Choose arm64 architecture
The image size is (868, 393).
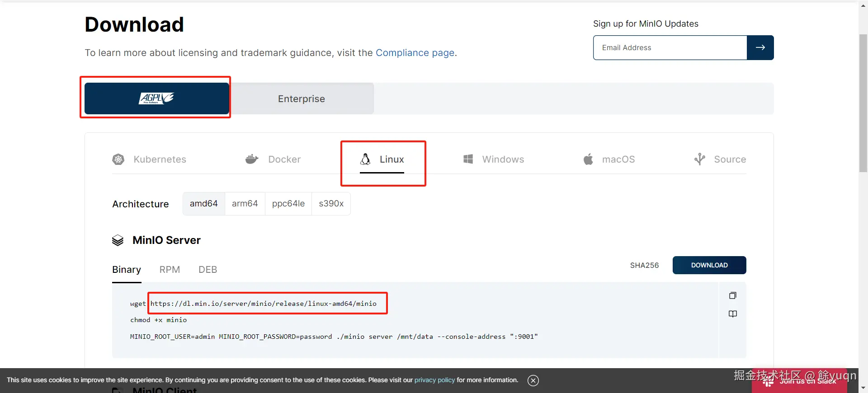point(245,204)
